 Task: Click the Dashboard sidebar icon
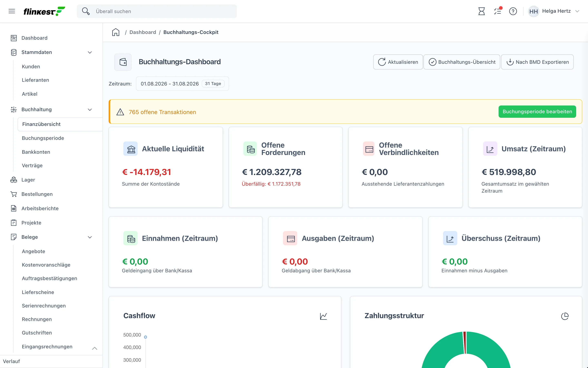(14, 38)
